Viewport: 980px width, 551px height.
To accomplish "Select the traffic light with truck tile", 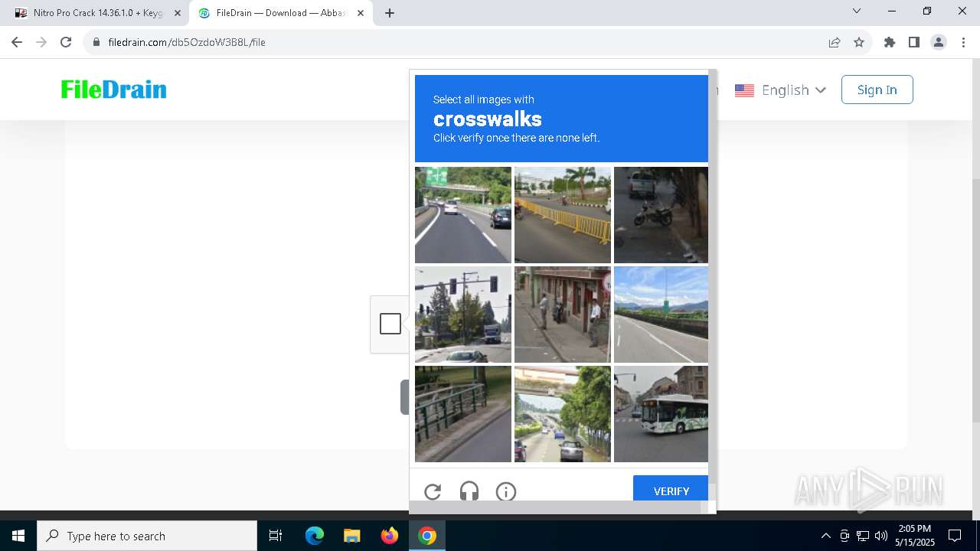I will tap(463, 315).
